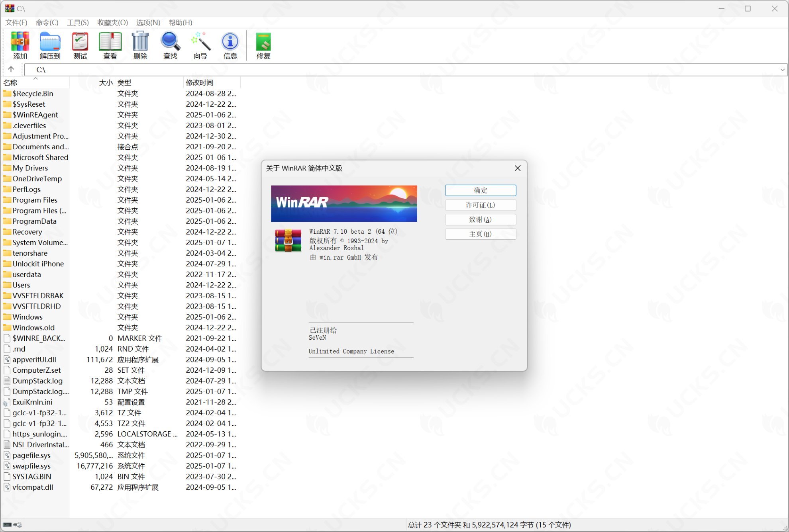Select the Program Files folder icon
The image size is (789, 532).
click(x=7, y=200)
